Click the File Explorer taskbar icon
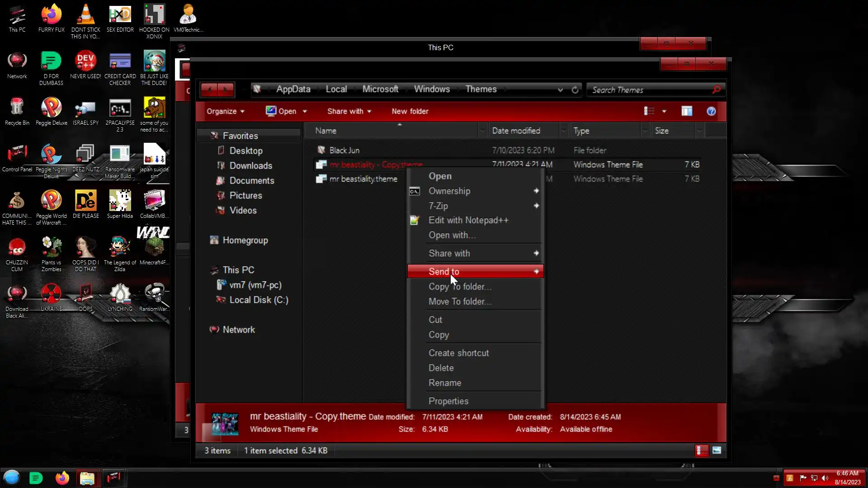The width and height of the screenshot is (868, 488). (87, 478)
